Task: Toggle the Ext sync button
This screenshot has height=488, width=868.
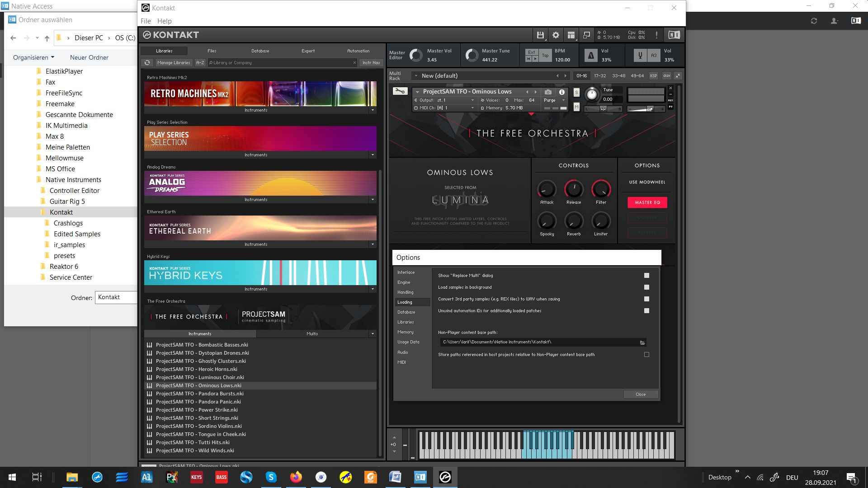Action: click(x=532, y=52)
